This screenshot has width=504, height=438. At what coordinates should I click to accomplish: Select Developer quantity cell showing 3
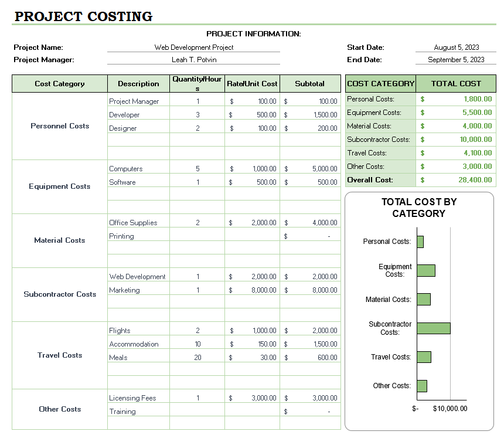(x=197, y=114)
